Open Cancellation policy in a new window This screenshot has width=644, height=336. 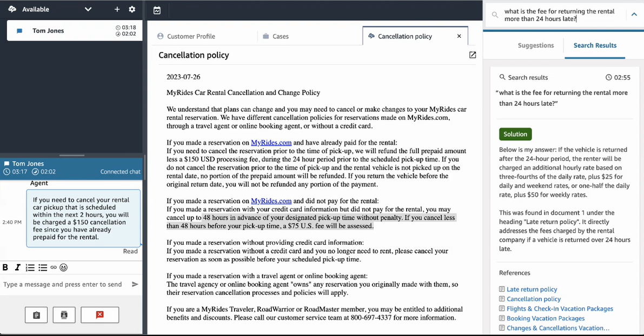pos(472,55)
